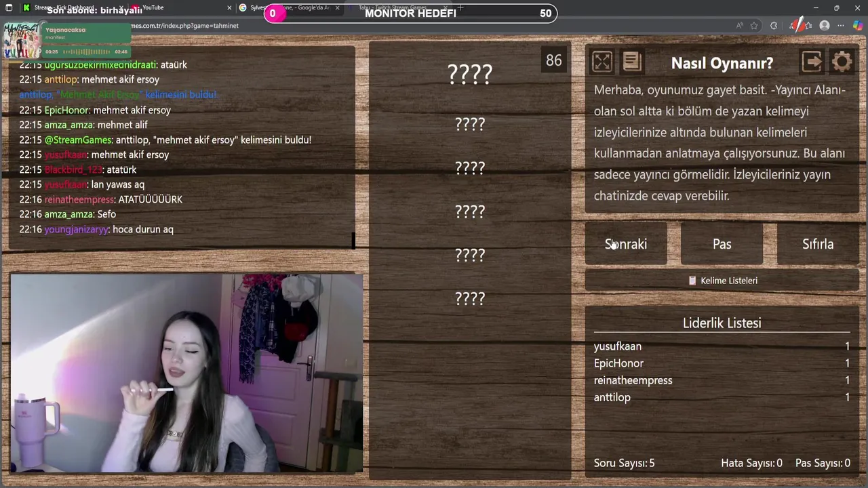
Task: Click the read aloud icon
Action: point(739,26)
